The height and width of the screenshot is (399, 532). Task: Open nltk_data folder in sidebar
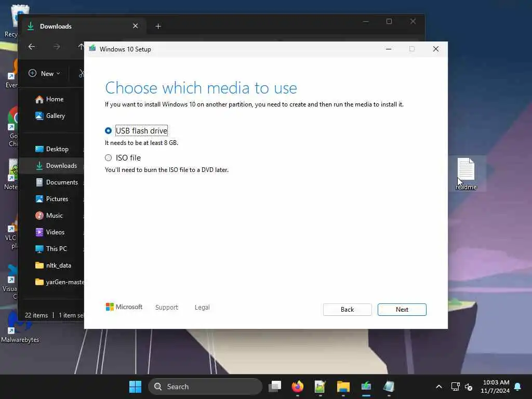[54, 265]
